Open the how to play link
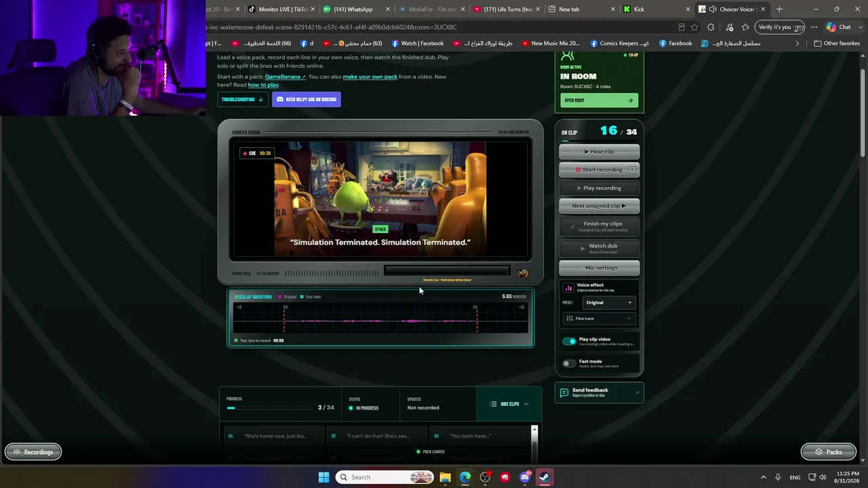This screenshot has height=488, width=868. (263, 85)
